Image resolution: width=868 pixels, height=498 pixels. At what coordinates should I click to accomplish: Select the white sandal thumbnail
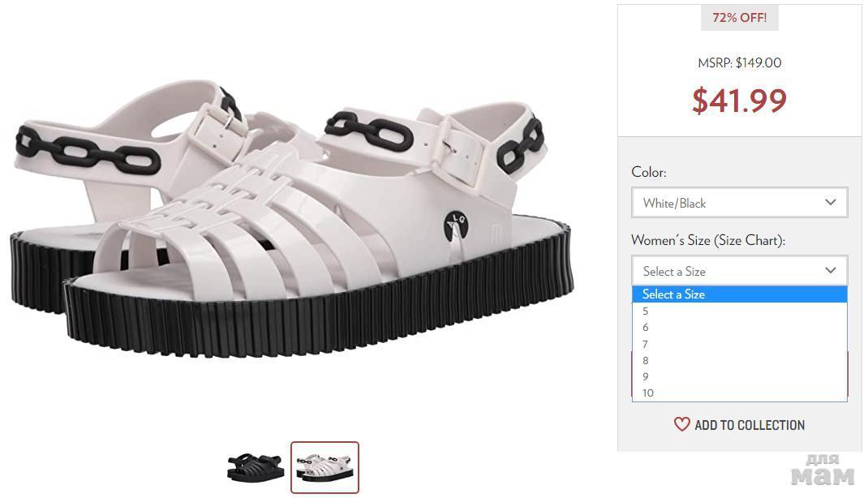click(324, 468)
